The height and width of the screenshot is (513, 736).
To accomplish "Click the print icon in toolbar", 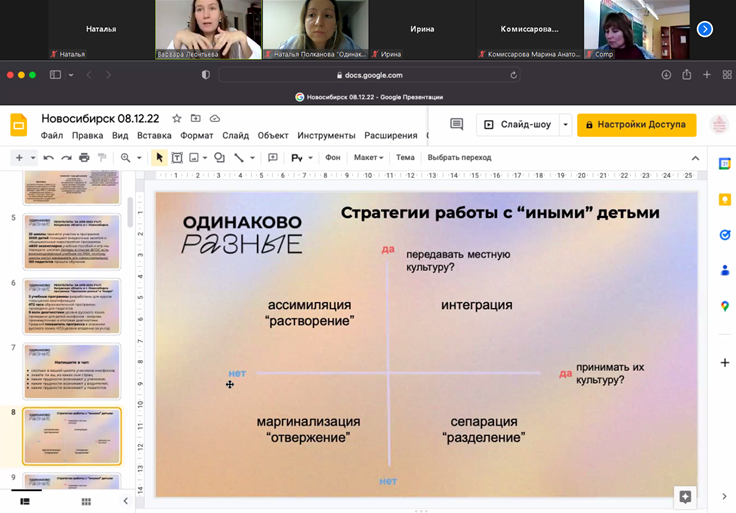I will (84, 158).
